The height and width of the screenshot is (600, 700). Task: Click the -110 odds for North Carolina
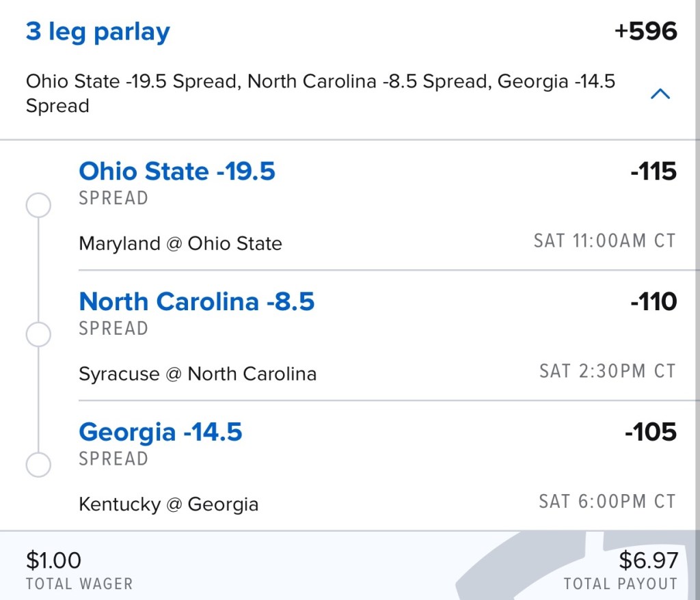[654, 301]
